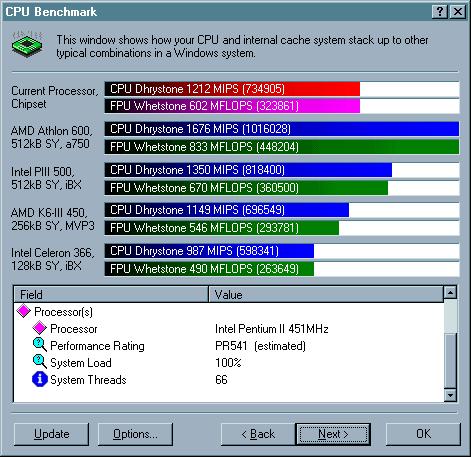This screenshot has height=457, width=471.
Task: Click the System Threads value 66
Action: (221, 380)
